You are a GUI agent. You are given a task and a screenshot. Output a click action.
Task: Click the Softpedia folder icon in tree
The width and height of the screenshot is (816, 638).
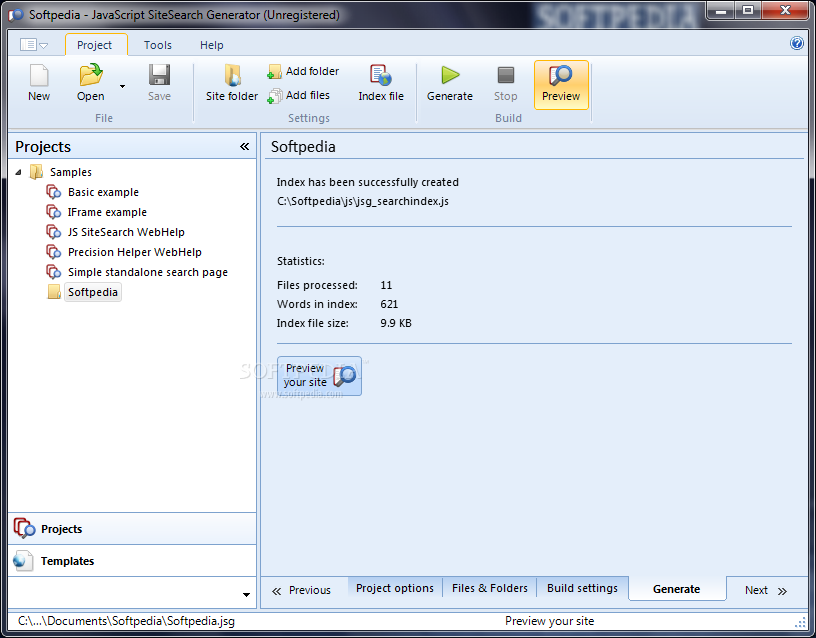click(54, 292)
